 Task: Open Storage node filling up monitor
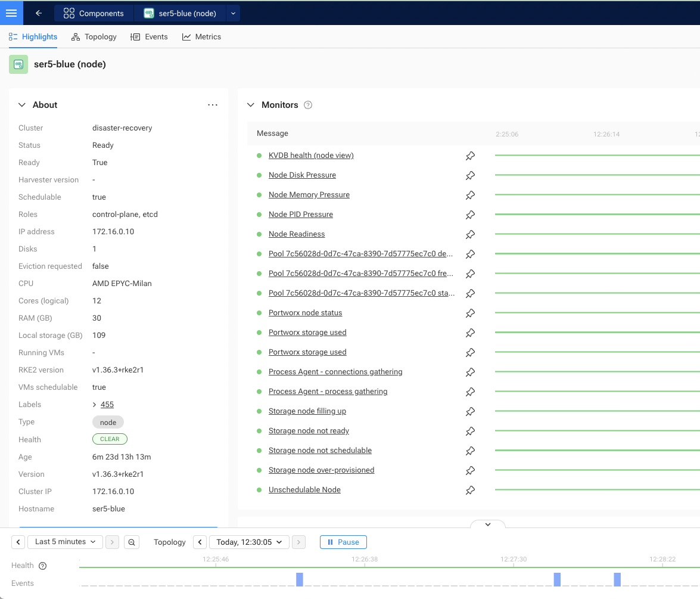click(307, 411)
